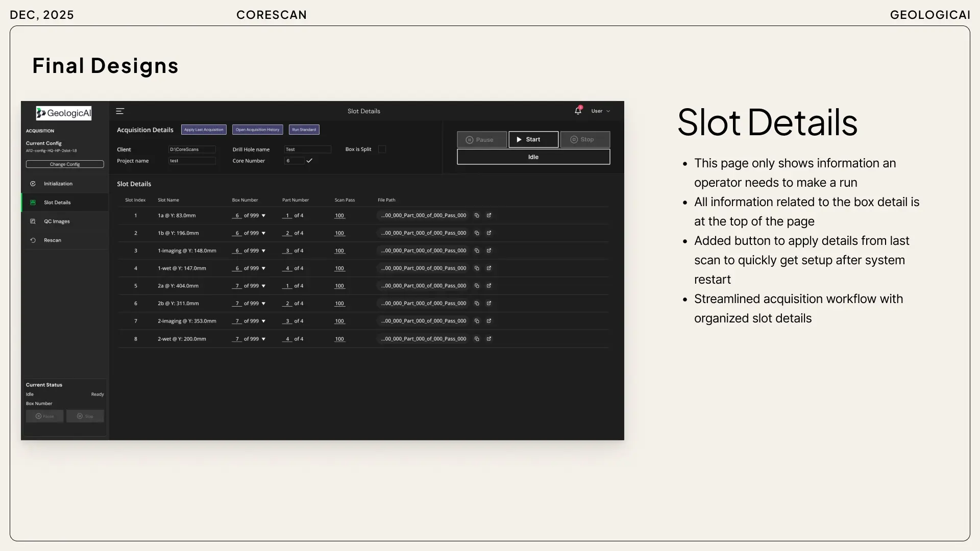This screenshot has height=551, width=980.
Task: Open box number dropdown for 2-imaging slot
Action: [263, 321]
